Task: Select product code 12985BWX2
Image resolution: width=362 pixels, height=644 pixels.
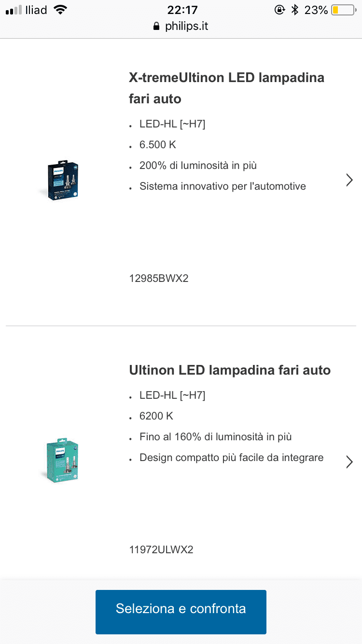Action: [x=158, y=279]
